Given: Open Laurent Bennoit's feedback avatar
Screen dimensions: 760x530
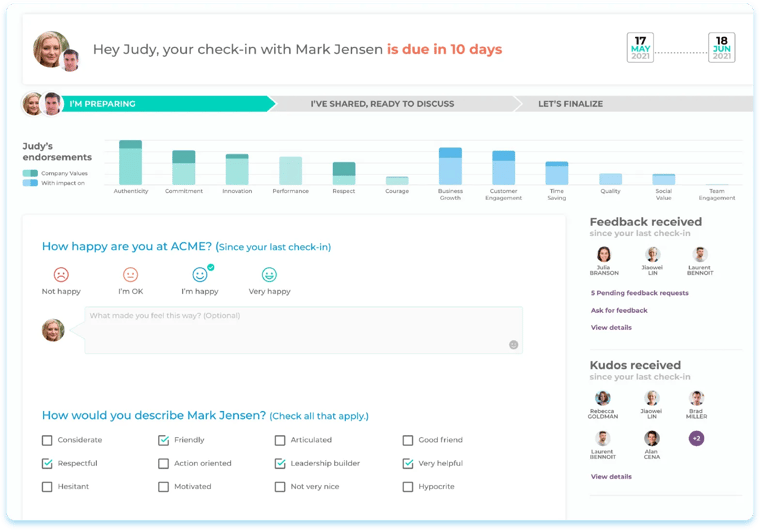Looking at the screenshot, I should coord(700,254).
